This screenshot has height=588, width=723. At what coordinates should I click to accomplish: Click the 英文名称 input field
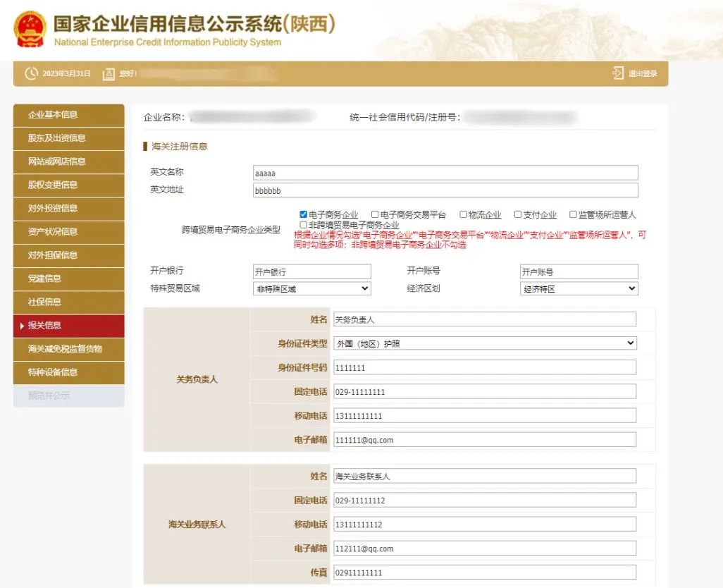445,173
